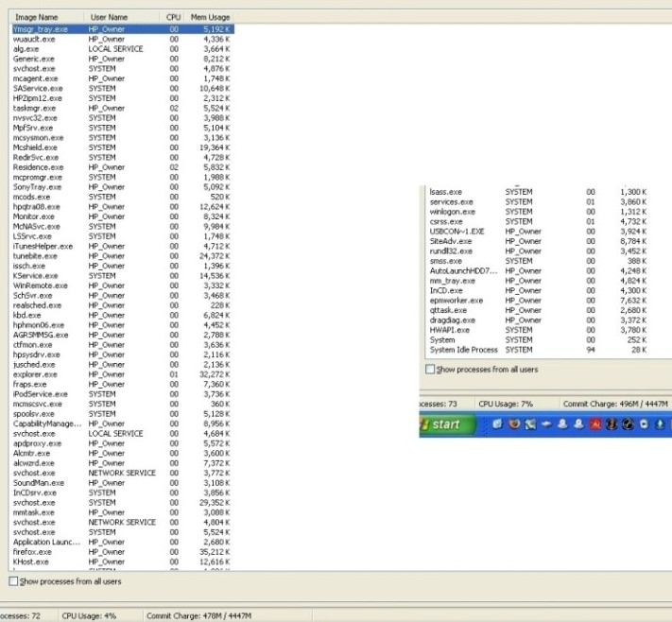Click the CPU column header
Screen dimensions: 672x622
coord(173,17)
